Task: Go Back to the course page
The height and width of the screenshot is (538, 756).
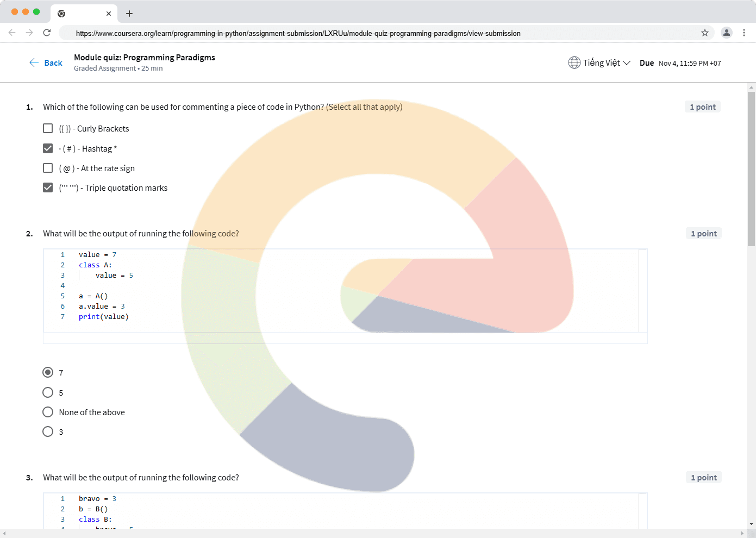Action: pos(46,63)
